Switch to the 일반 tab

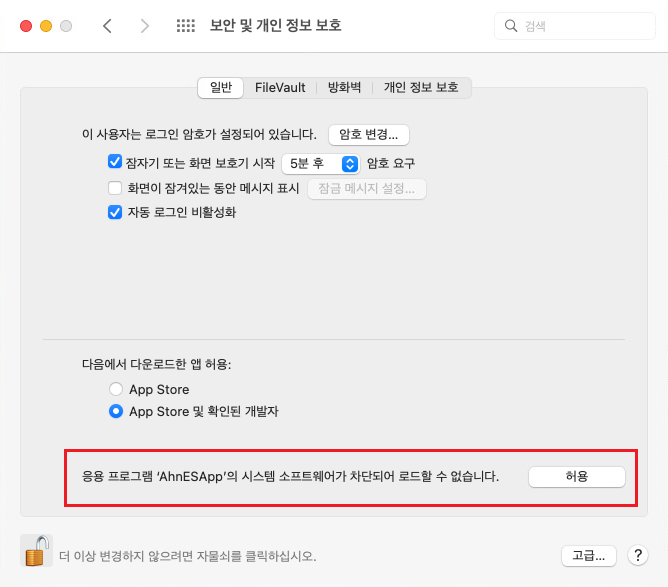(x=221, y=87)
